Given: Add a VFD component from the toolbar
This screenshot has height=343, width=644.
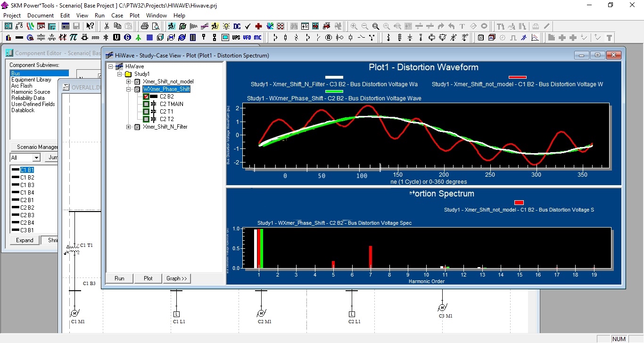Looking at the screenshot, I should [247, 37].
